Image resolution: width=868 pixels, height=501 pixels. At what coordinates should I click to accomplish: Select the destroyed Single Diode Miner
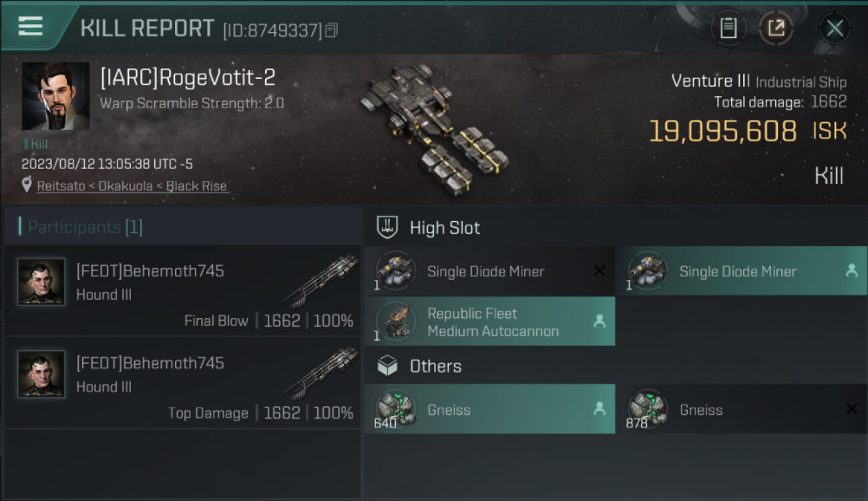(489, 271)
